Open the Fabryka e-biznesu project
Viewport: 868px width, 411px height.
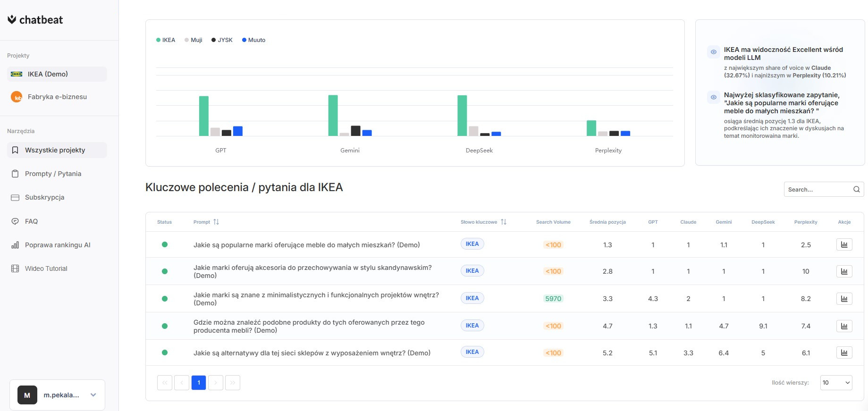[57, 97]
